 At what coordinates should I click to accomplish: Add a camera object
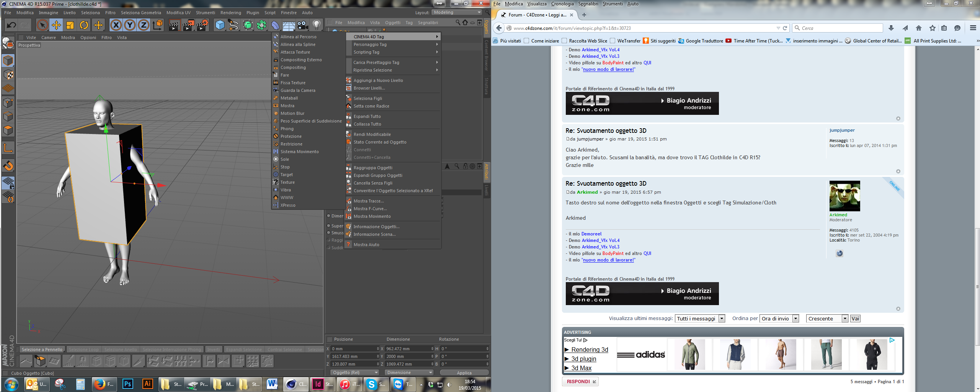302,25
